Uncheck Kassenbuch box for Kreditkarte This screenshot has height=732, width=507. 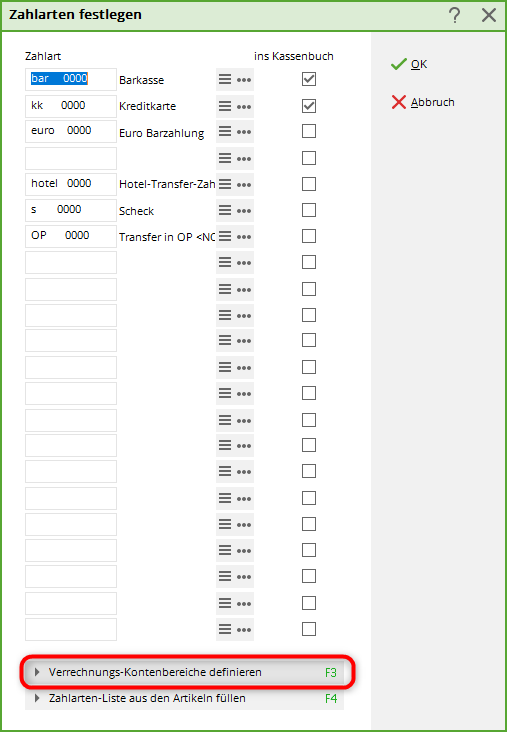[x=309, y=106]
